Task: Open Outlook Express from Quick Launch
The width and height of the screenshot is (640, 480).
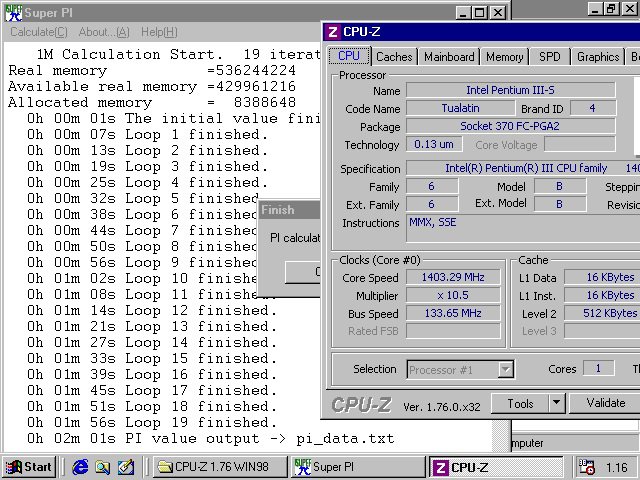Action: (x=102, y=467)
